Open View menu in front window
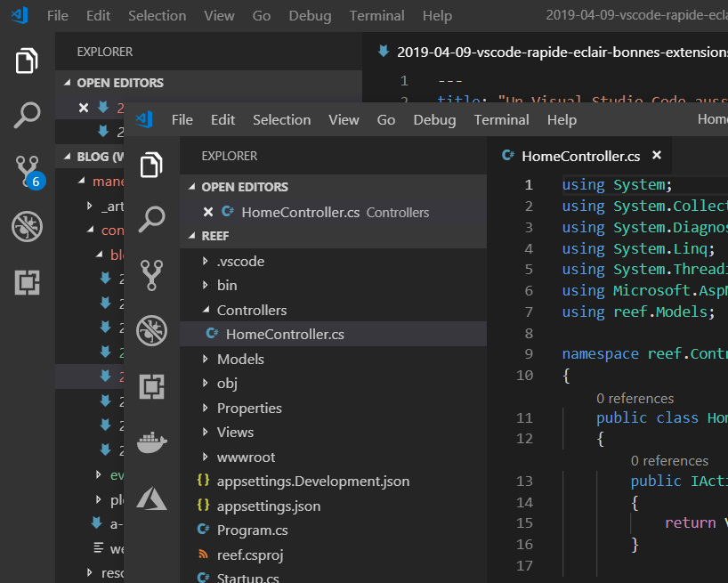Screen dimensions: 728x583 [x=344, y=120]
